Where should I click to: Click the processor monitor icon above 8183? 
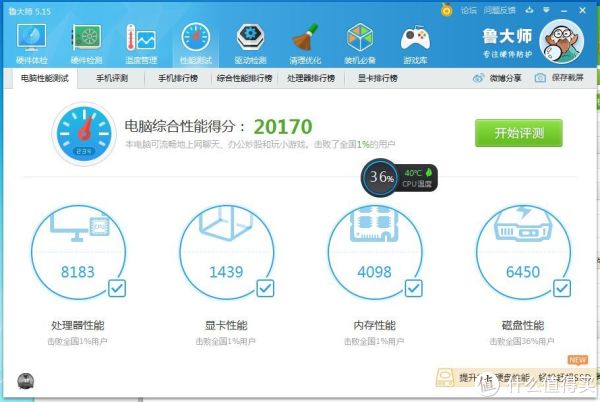click(79, 227)
